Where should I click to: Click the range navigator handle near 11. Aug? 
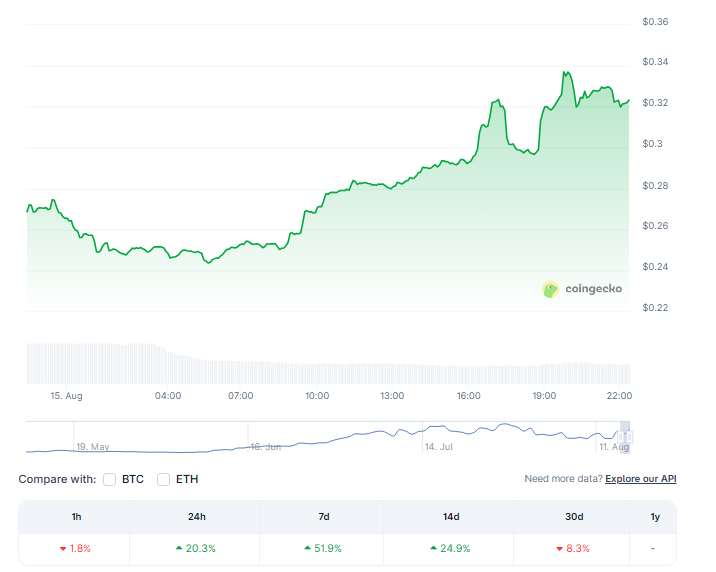tap(626, 436)
